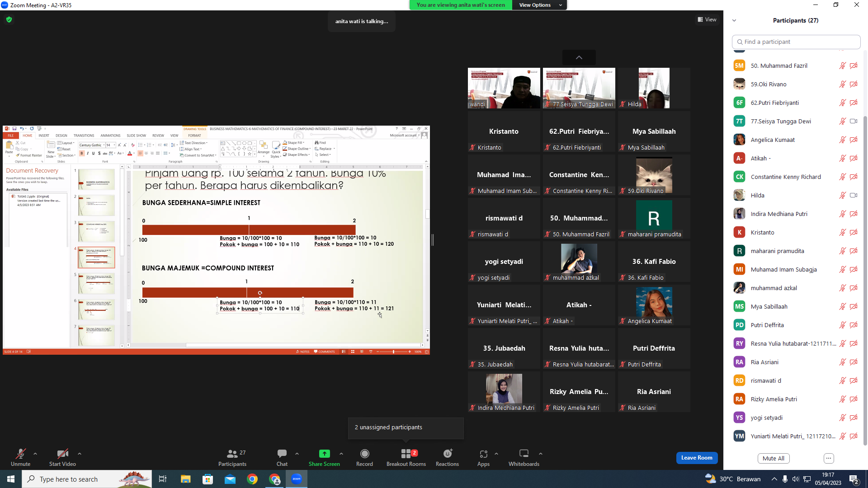Open Slide Sorter view in PowerPoint status bar

[353, 352]
